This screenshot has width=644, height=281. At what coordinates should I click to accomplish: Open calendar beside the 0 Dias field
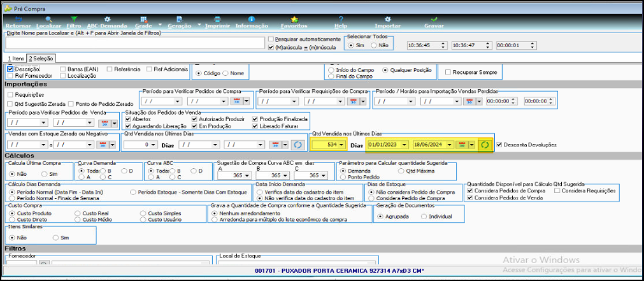click(x=275, y=145)
